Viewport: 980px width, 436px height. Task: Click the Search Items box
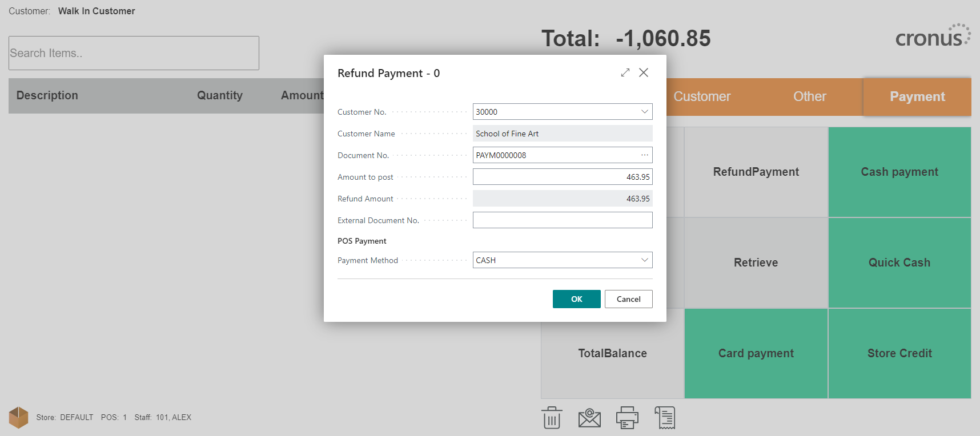134,53
